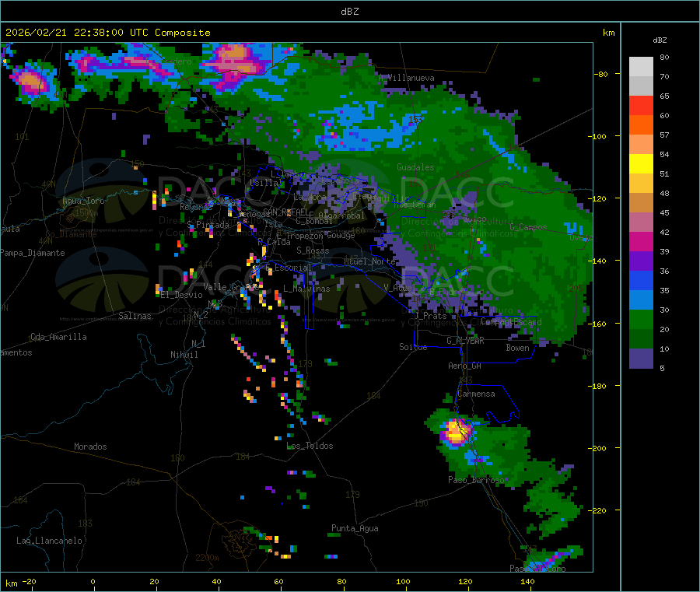The image size is (700, 592).
Task: Click the Punta_Agua map label
Action: 355,528
